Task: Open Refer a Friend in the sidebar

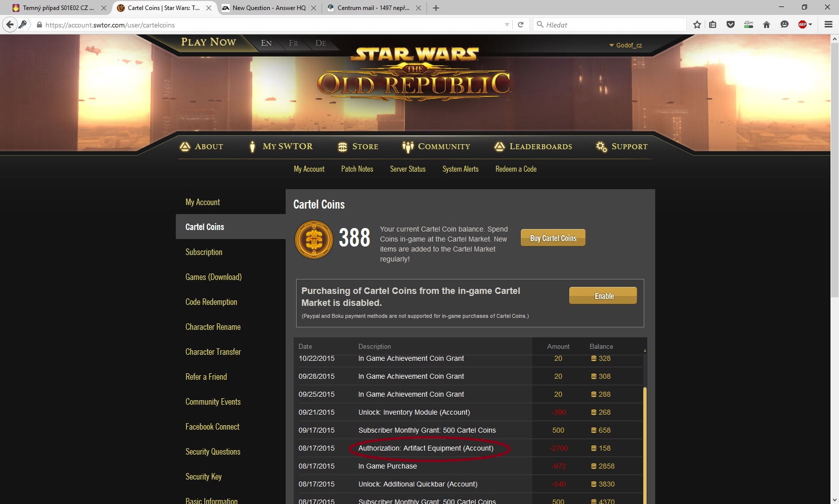Action: [206, 377]
